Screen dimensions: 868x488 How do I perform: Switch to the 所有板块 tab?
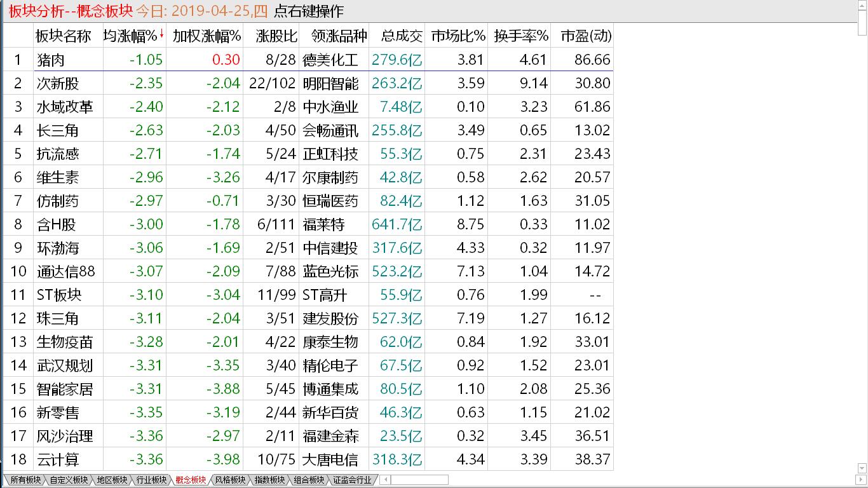coord(25,480)
